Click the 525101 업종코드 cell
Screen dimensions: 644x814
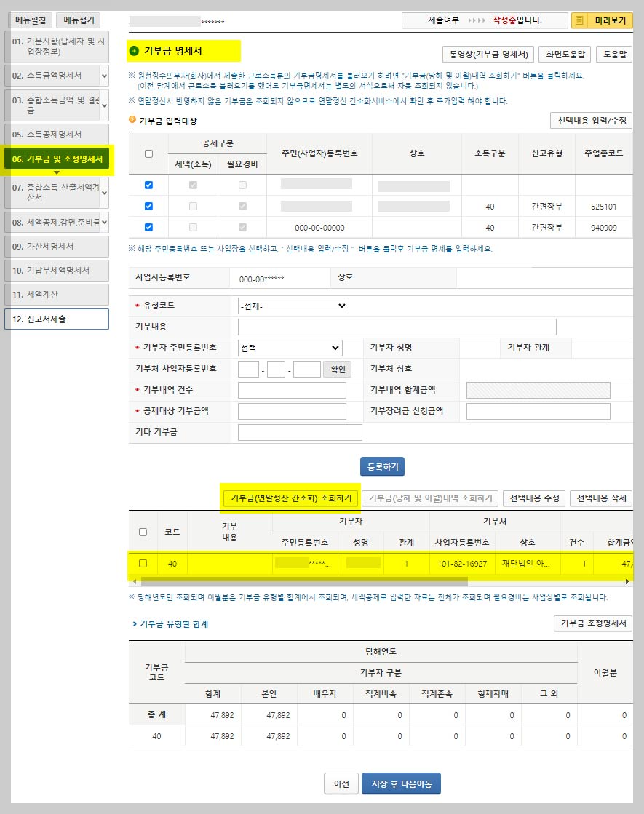(x=603, y=207)
